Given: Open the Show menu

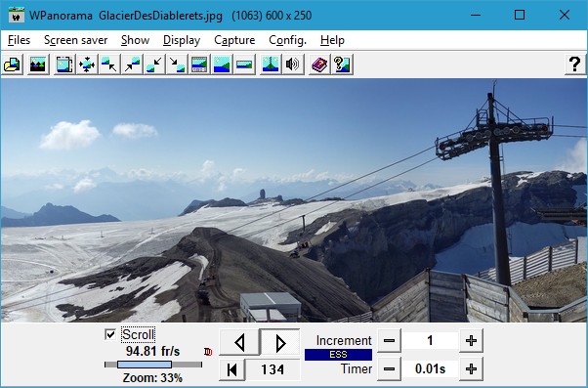Looking at the screenshot, I should click(x=135, y=40).
